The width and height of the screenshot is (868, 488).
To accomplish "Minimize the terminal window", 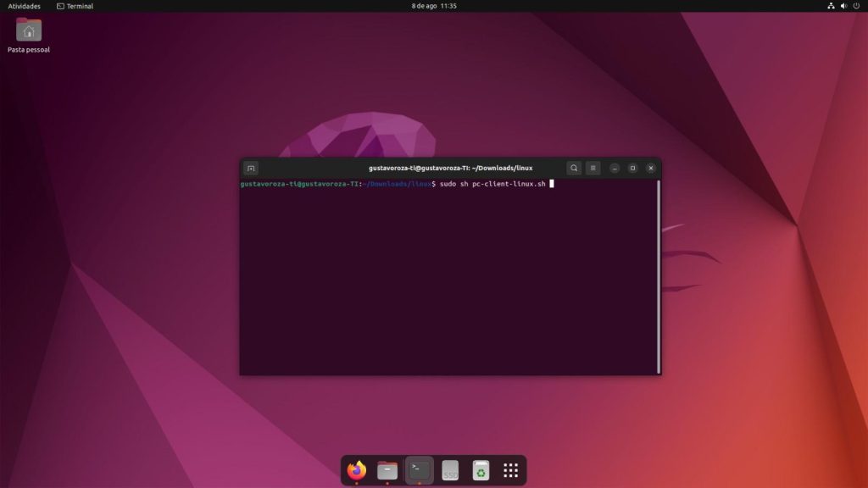I will coord(615,168).
